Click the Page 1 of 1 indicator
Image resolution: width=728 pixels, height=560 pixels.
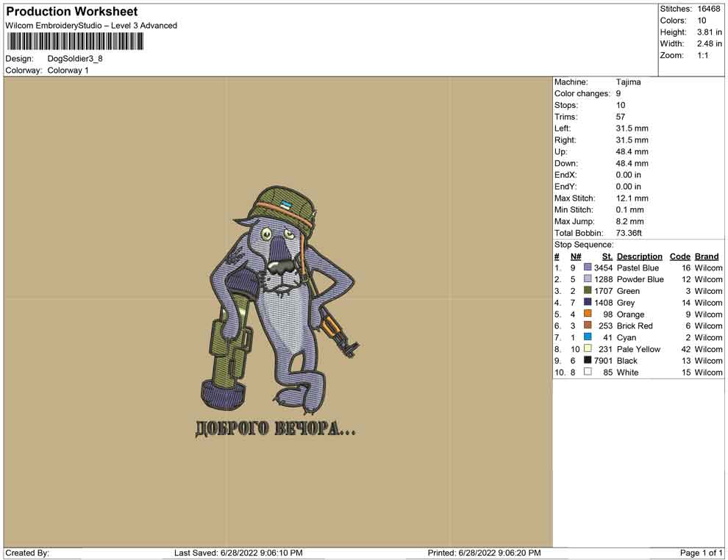pyautogui.click(x=701, y=553)
